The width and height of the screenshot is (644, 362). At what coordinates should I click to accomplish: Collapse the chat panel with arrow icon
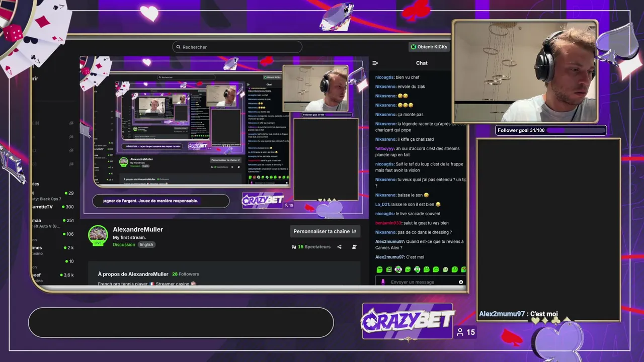point(375,63)
